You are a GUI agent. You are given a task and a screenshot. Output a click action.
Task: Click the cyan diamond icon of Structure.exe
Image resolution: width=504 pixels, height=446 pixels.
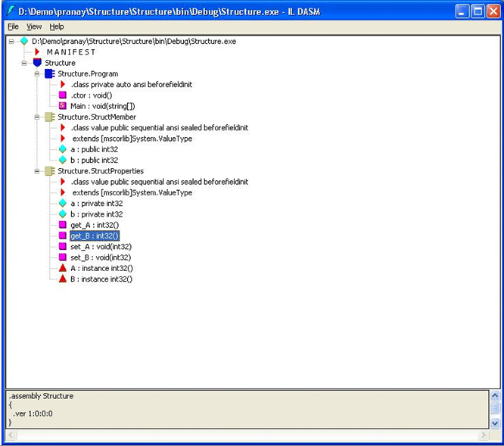tap(24, 41)
